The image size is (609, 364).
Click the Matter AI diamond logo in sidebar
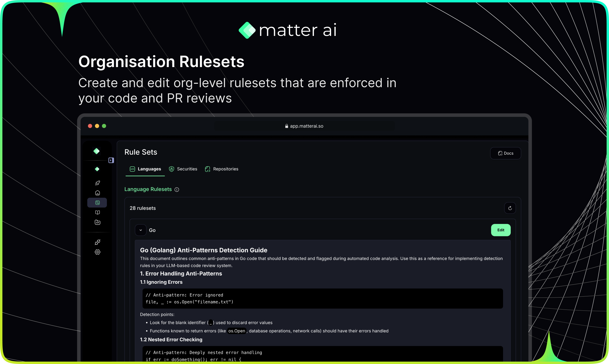[x=97, y=151]
